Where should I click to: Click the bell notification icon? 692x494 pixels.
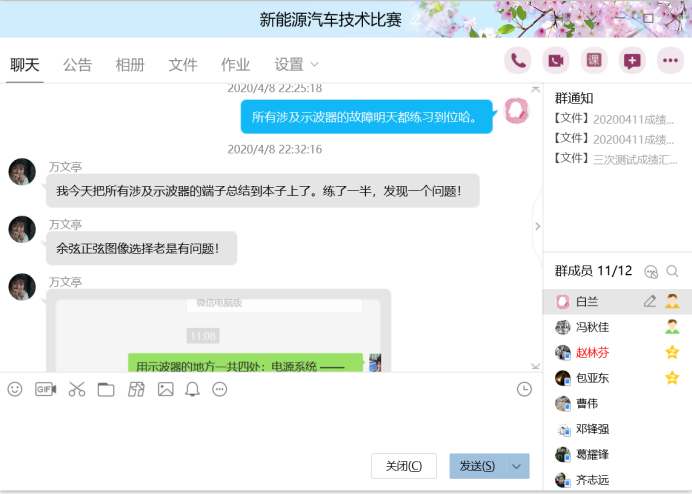click(x=192, y=389)
